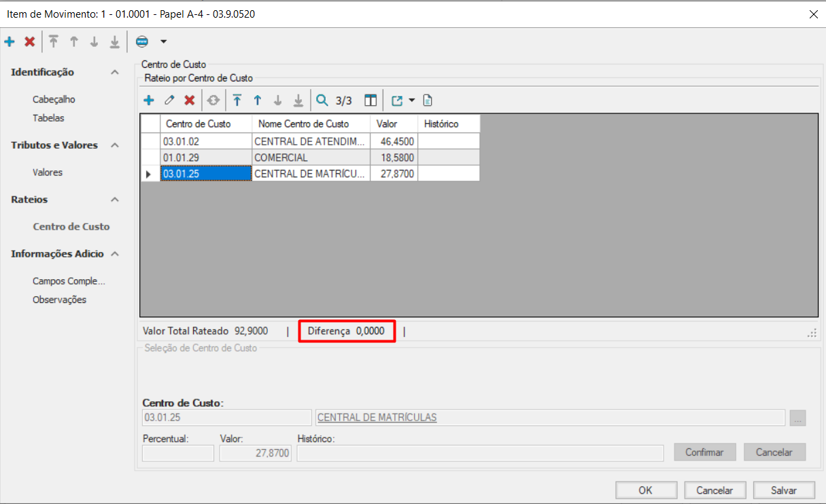
Task: Delete cost center with Rateio toolbar's red X
Action: coord(190,101)
